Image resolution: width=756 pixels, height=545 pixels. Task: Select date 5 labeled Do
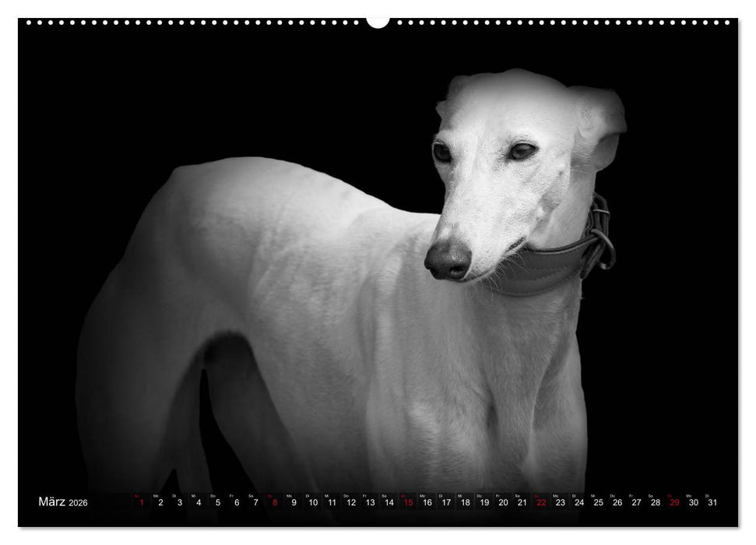click(218, 502)
